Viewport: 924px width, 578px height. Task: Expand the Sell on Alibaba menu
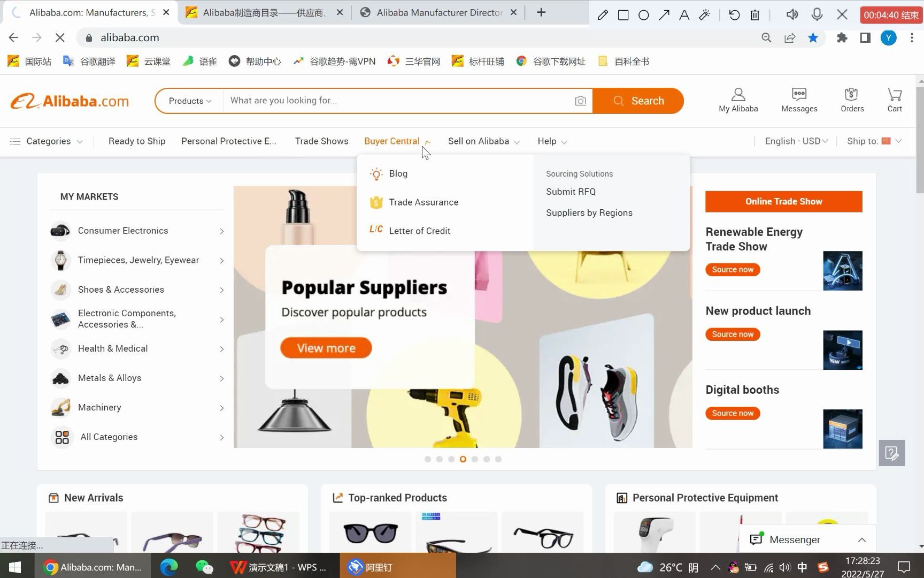pos(484,141)
